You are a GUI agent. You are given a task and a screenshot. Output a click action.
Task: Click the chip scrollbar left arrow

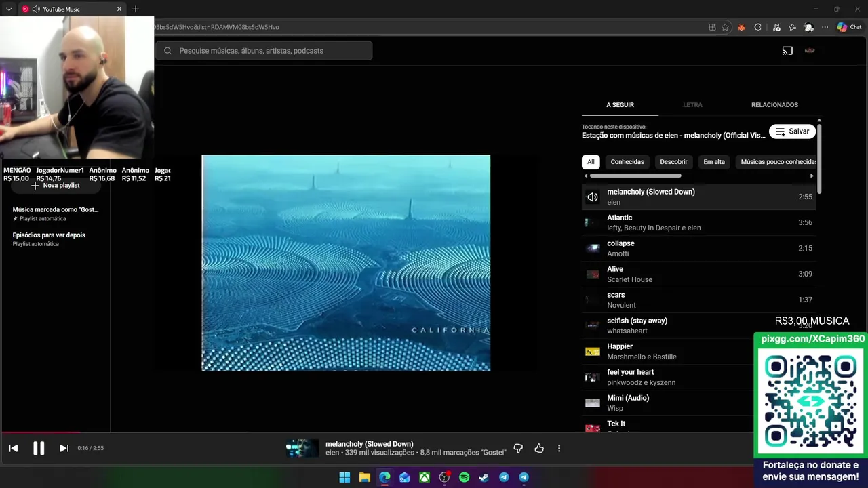pos(586,176)
